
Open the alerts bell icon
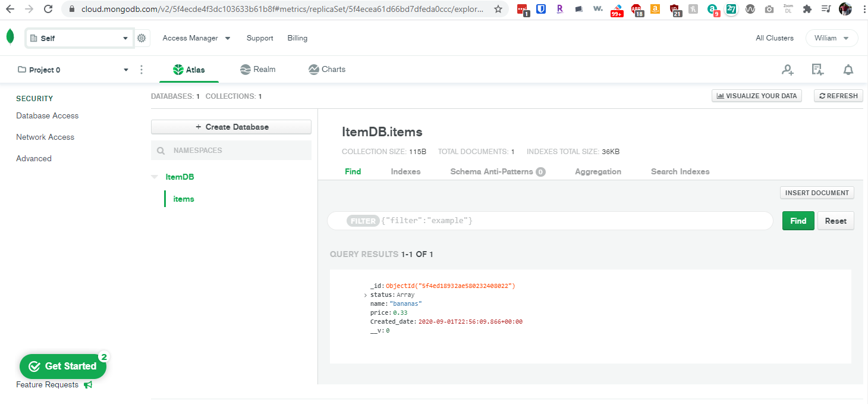point(848,70)
